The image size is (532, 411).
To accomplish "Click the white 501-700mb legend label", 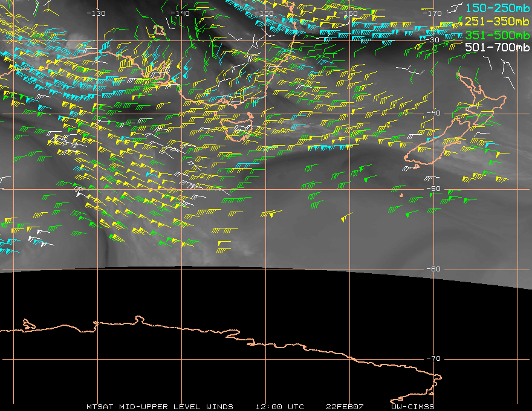I will coord(497,47).
